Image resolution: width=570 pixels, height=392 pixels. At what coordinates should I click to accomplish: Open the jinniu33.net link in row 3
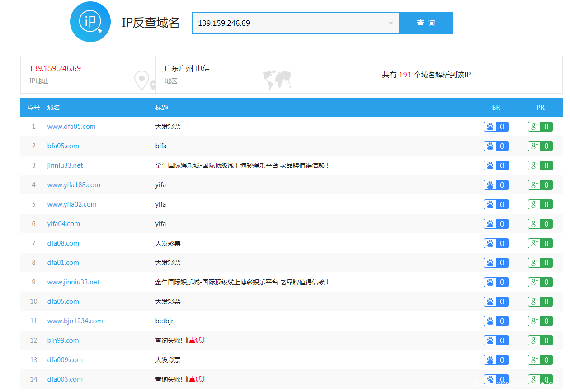[x=65, y=165]
